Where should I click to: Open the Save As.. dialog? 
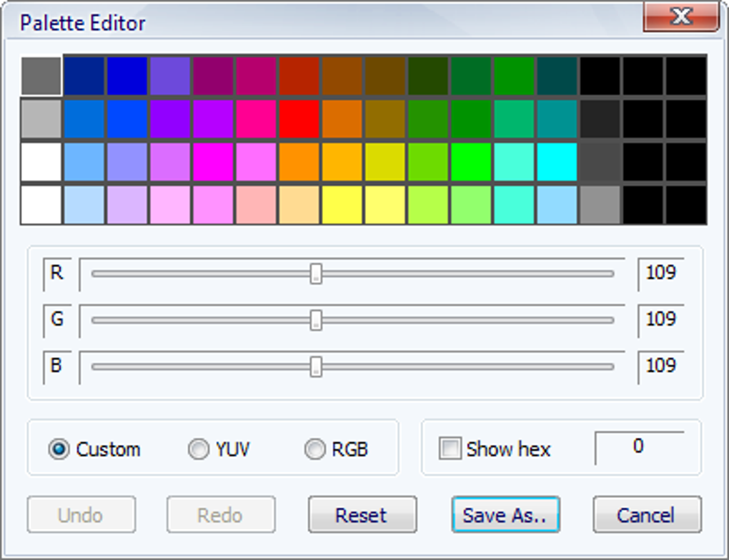pos(506,514)
